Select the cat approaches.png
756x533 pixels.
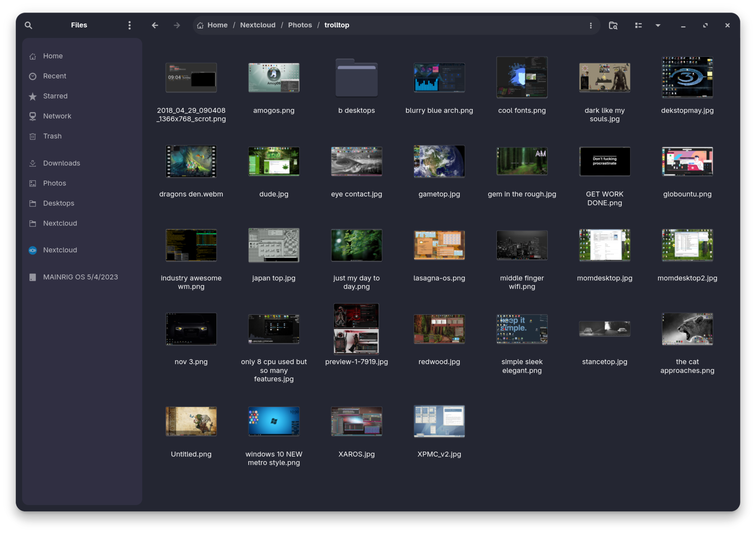click(687, 329)
